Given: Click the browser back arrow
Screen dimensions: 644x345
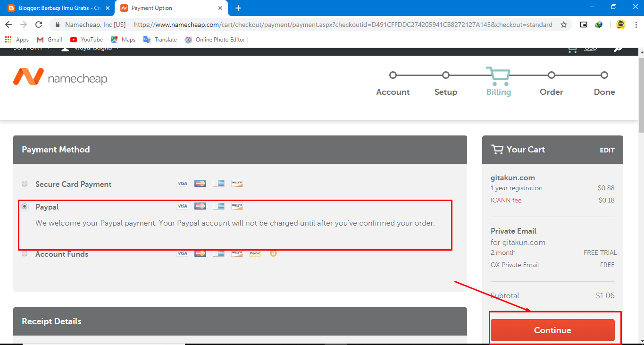Looking at the screenshot, I should 8,25.
